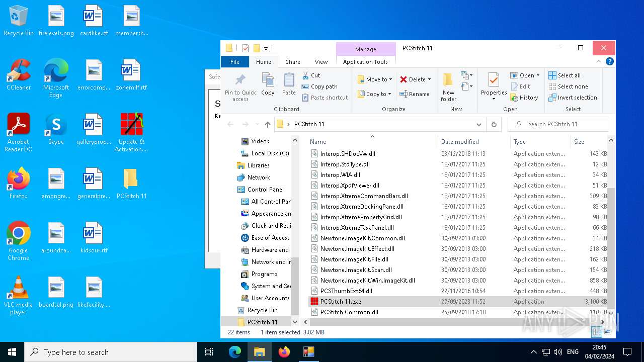Select PCStitch 11 folder on desktop

pyautogui.click(x=131, y=184)
